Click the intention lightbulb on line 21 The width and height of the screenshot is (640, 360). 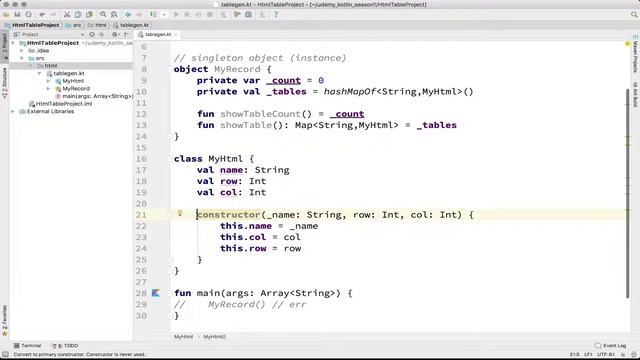coord(180,213)
